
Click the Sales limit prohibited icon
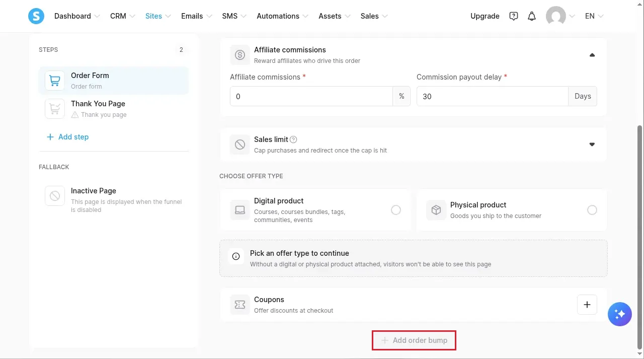240,145
